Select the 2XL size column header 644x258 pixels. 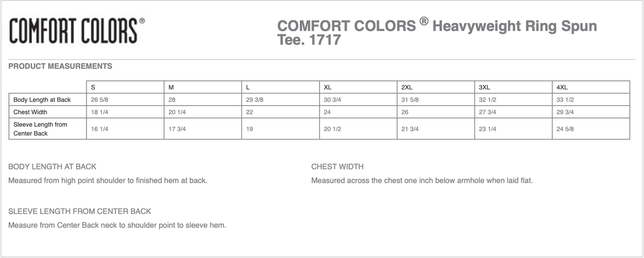[407, 88]
